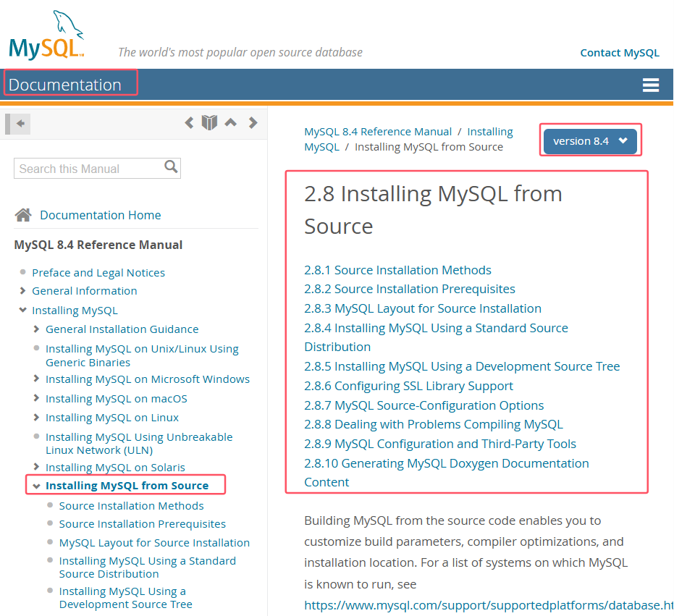Viewport: 674px width, 616px height.
Task: Open sidebar item Source Installation Methods
Action: 132,505
